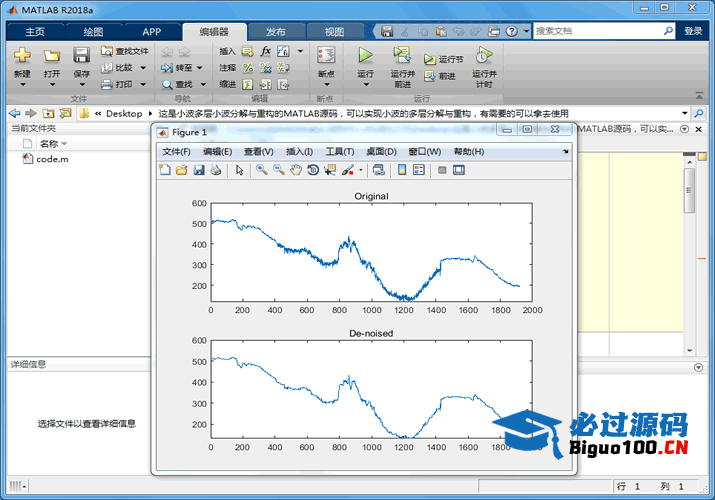Toggle the brush data tool
715x500 pixels.
pyautogui.click(x=348, y=170)
